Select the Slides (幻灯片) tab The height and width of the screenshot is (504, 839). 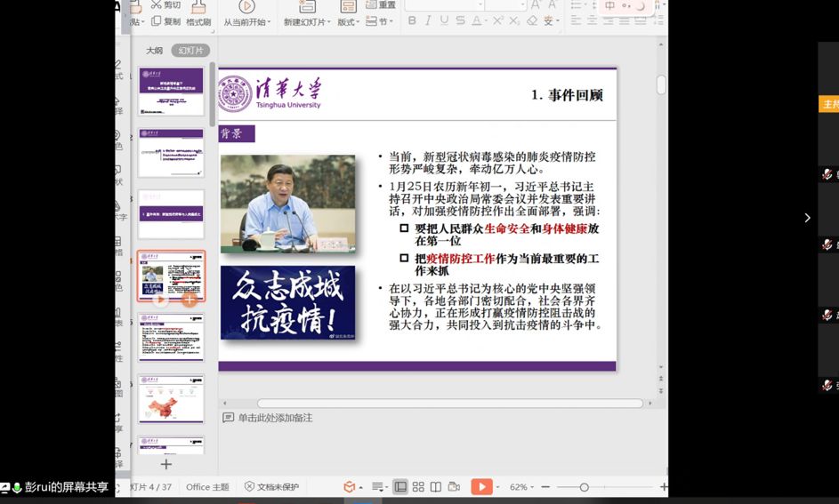[190, 51]
